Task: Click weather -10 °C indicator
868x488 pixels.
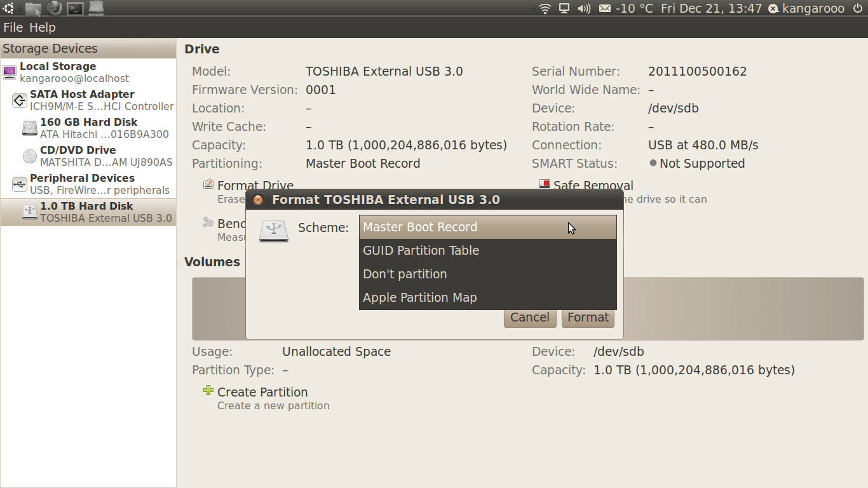Action: (x=634, y=8)
